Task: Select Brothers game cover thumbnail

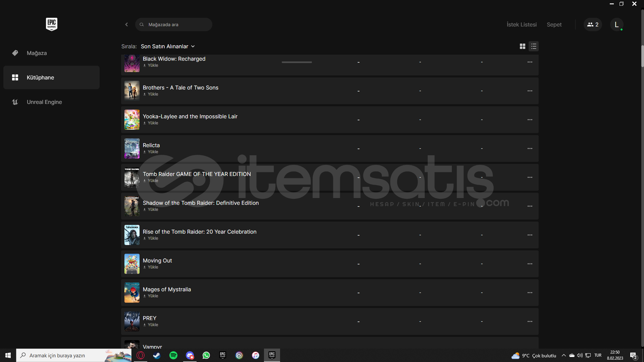Action: pyautogui.click(x=132, y=91)
